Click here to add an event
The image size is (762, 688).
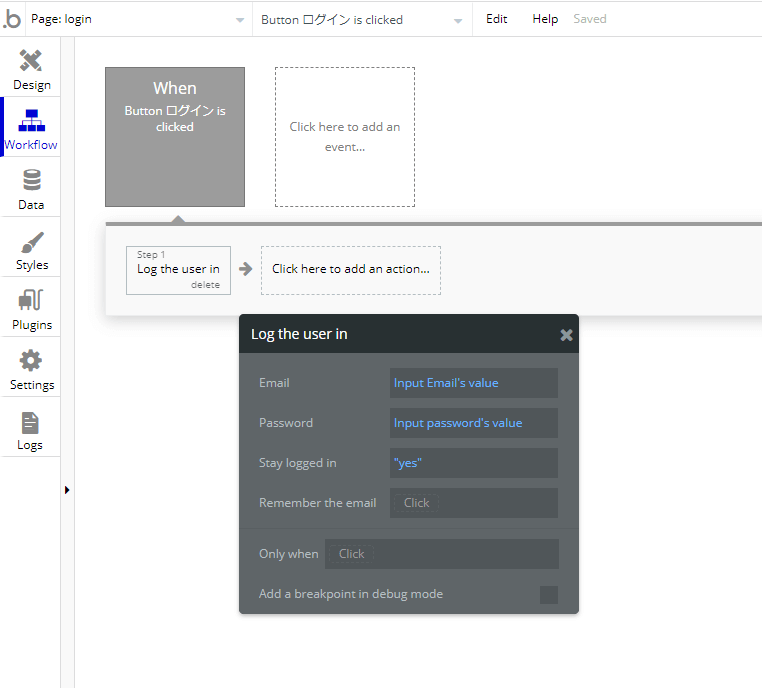[x=345, y=137]
